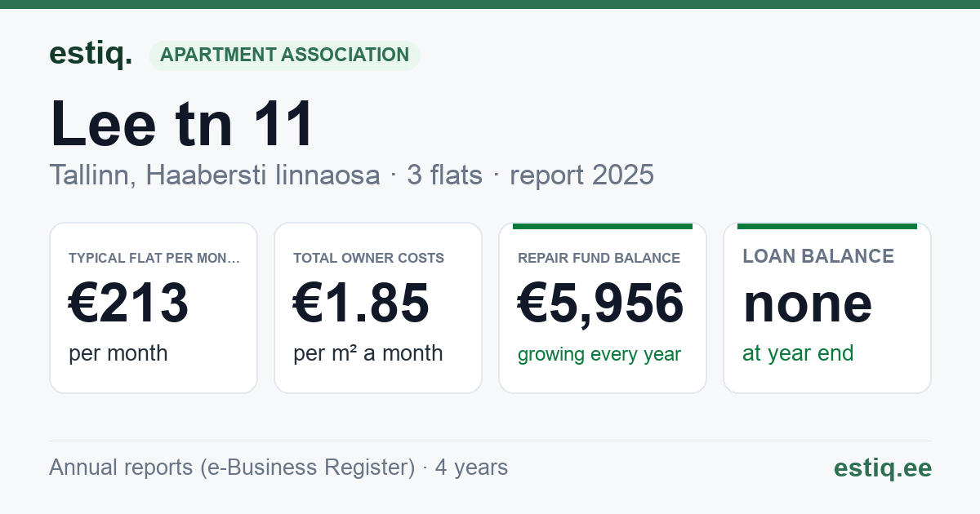Image resolution: width=980 pixels, height=514 pixels.
Task: Open the estiq.ee link
Action: [883, 467]
